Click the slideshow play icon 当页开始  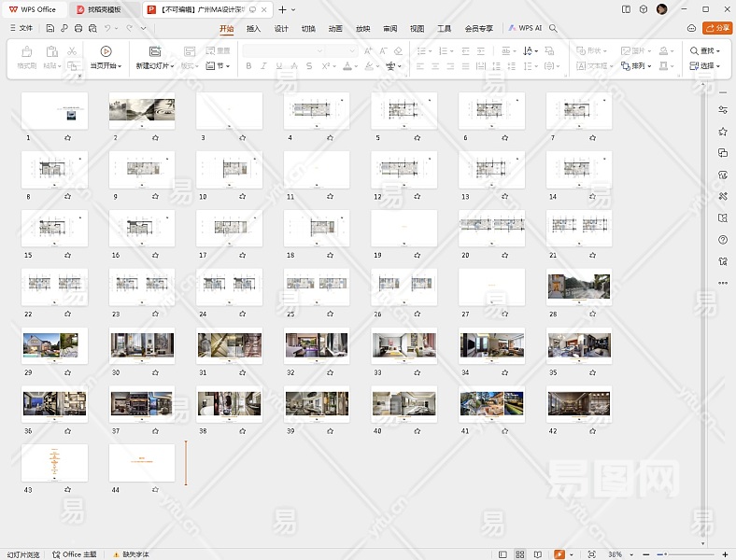coord(106,51)
